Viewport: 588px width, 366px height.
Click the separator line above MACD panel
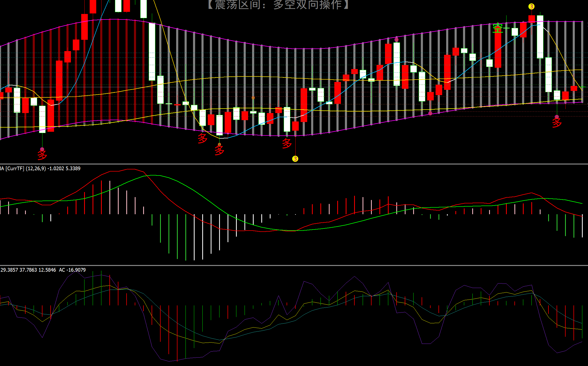pos(294,164)
